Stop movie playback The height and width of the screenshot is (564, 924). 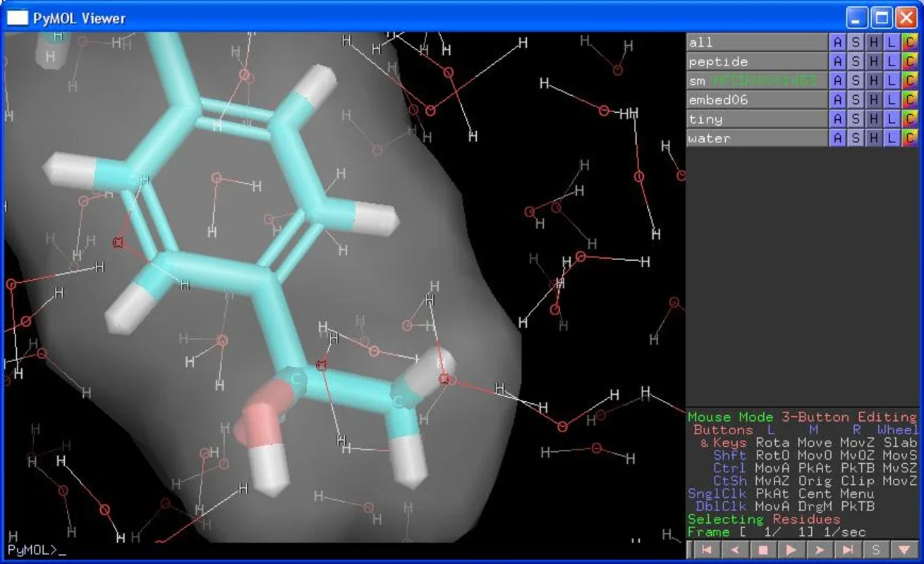tap(764, 550)
